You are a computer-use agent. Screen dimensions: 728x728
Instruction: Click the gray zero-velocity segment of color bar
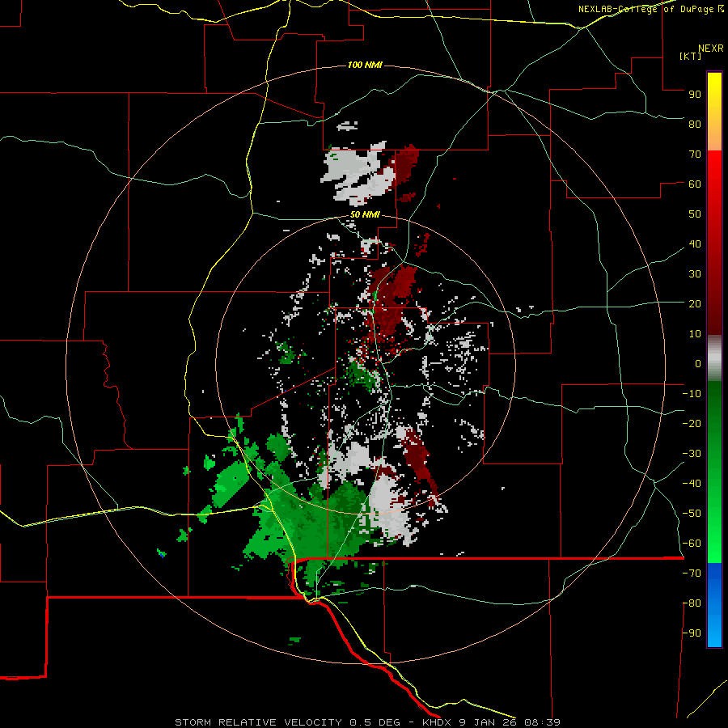714,358
